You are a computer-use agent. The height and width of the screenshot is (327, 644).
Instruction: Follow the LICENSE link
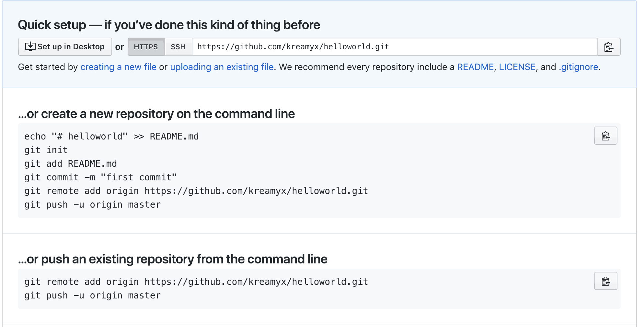(x=517, y=67)
